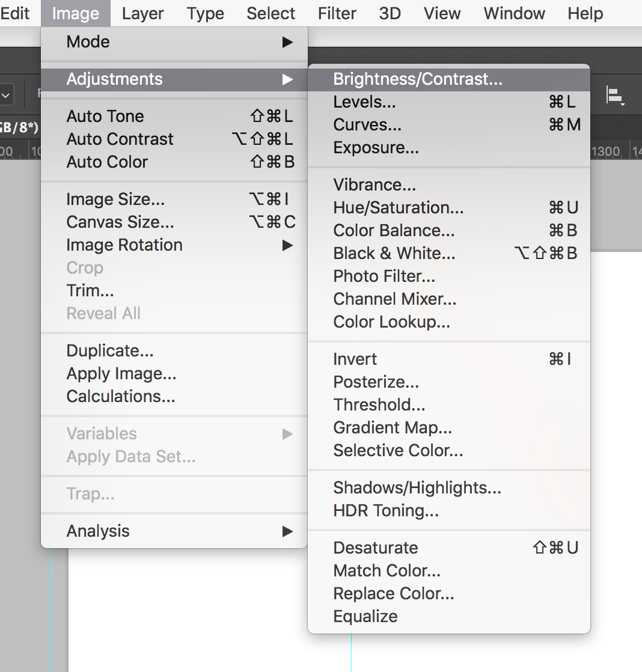Invert the image colors

tap(355, 359)
